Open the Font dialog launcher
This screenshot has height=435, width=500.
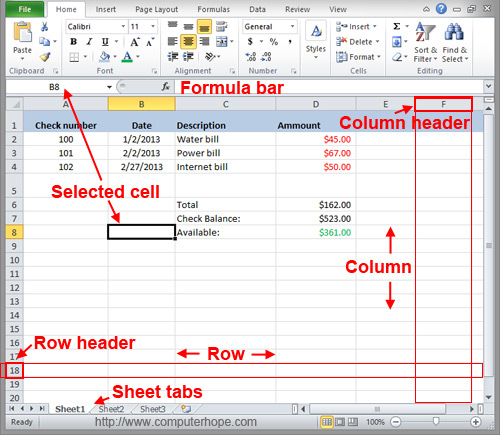154,71
